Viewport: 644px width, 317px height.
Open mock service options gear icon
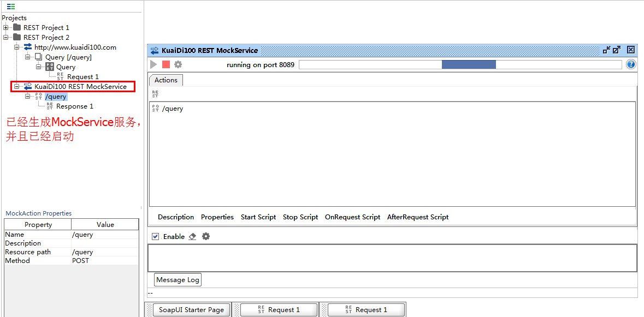tap(178, 64)
